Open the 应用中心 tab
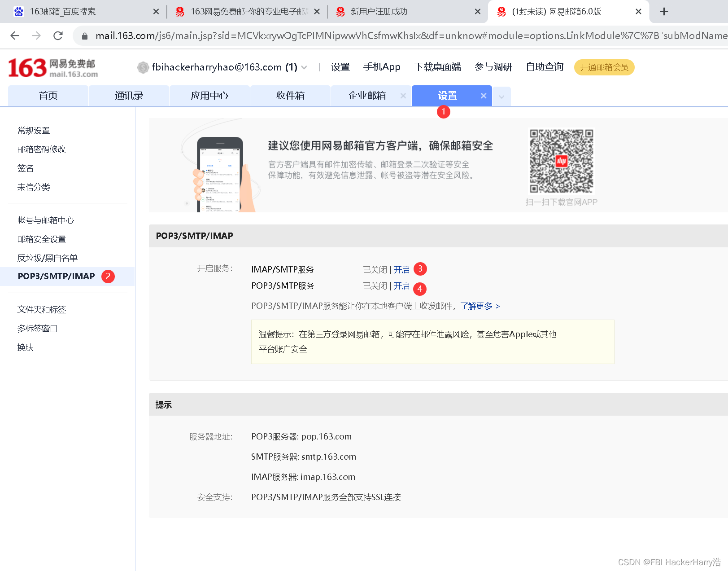The width and height of the screenshot is (728, 571). tap(209, 96)
